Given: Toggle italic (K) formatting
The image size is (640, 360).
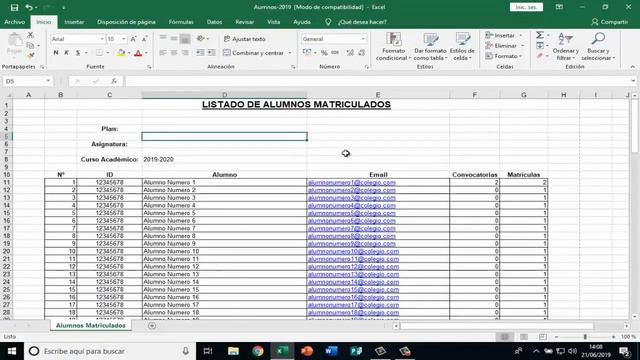Looking at the screenshot, I should click(x=67, y=53).
